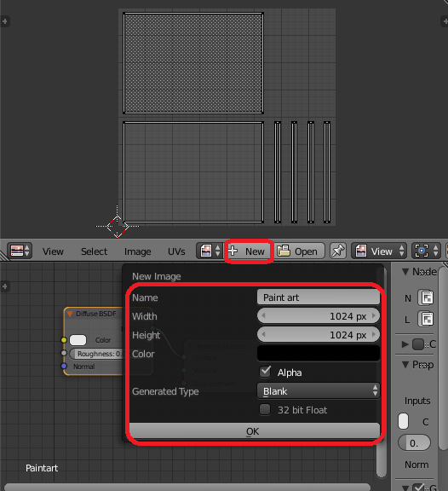This screenshot has width=448, height=491.
Task: Click the image editor top-left plus toggle
Action: click(5, 21)
